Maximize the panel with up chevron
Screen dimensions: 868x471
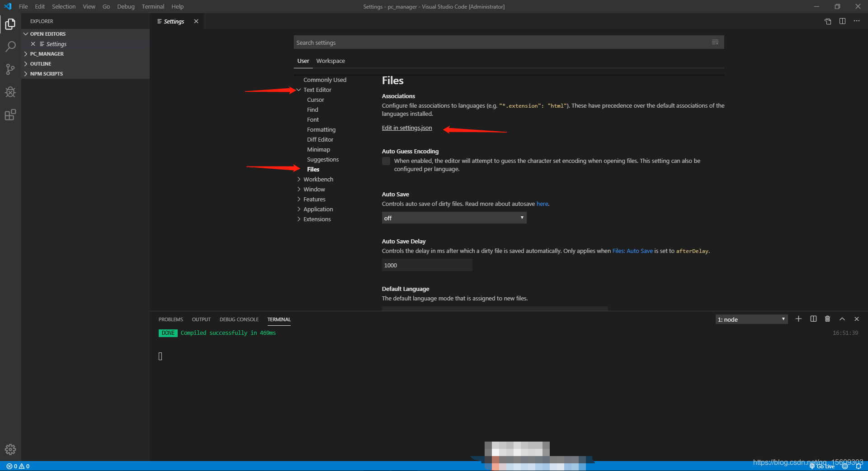(x=842, y=319)
